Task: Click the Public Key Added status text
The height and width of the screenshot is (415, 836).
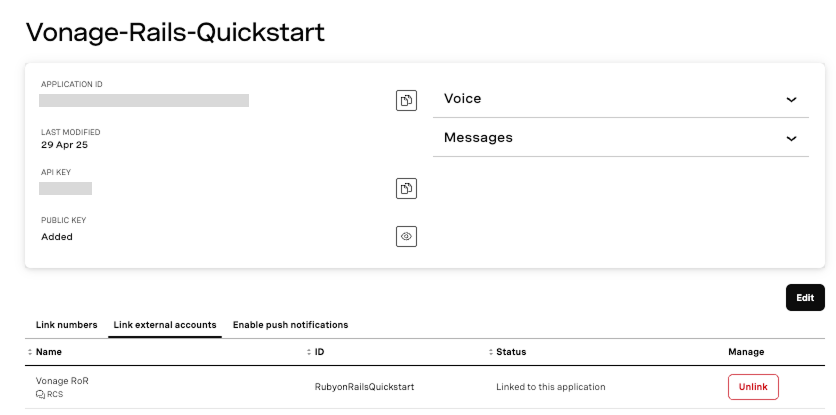Action: (57, 237)
